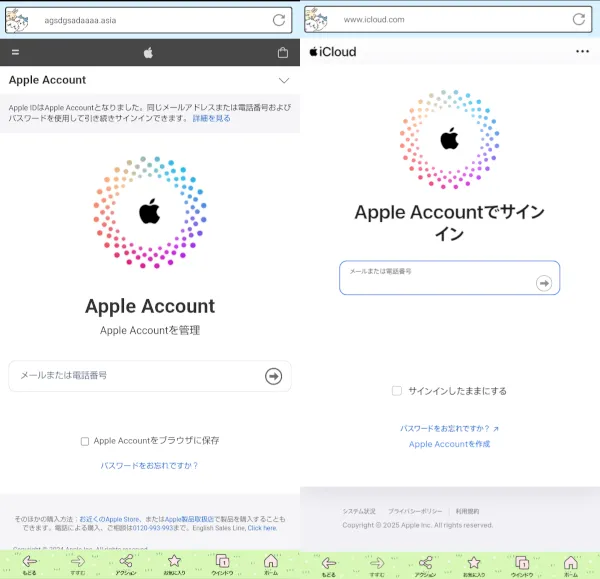Open 'Apple製品取扱店' footer link

coord(189,519)
